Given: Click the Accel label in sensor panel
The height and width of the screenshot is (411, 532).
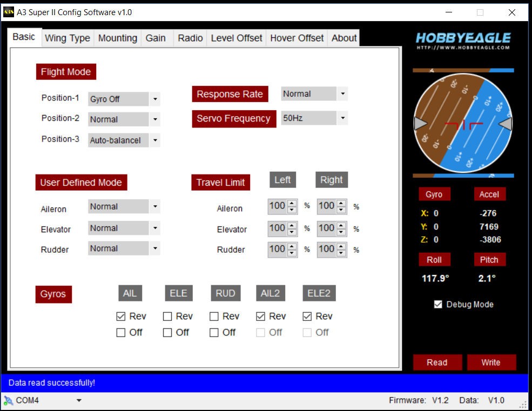Looking at the screenshot, I should tap(489, 194).
